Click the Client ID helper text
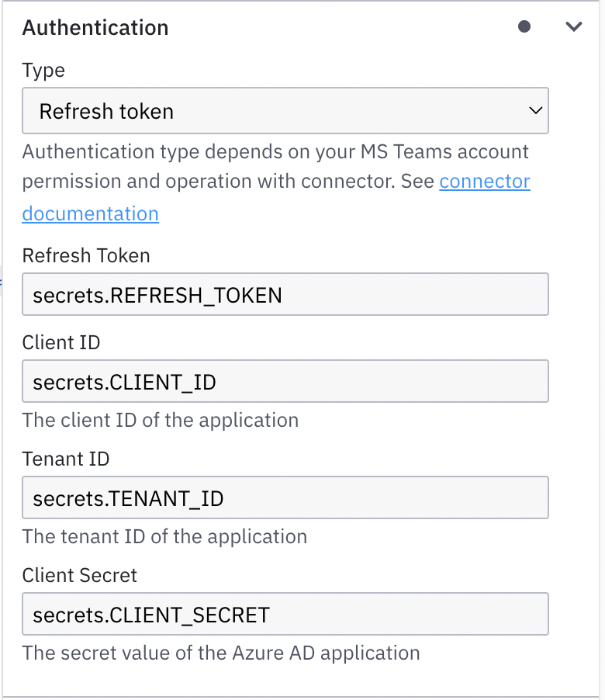This screenshot has height=700, width=605. point(160,420)
